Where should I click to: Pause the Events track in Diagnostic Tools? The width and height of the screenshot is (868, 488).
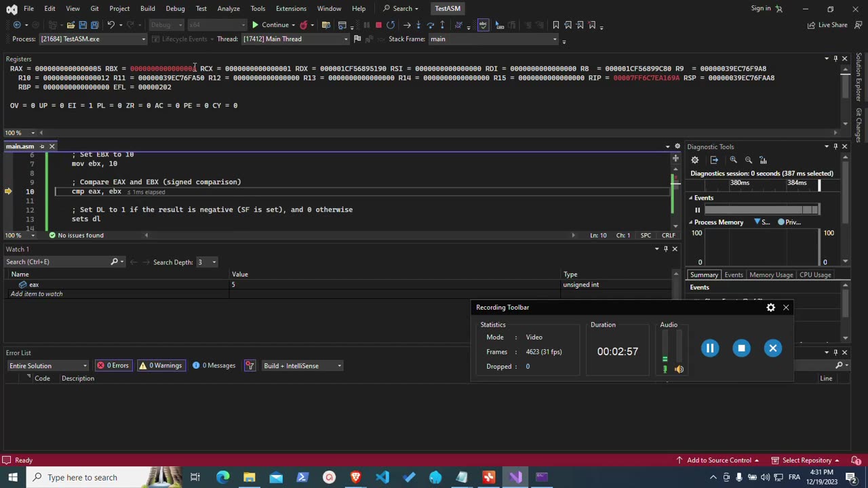pos(697,210)
